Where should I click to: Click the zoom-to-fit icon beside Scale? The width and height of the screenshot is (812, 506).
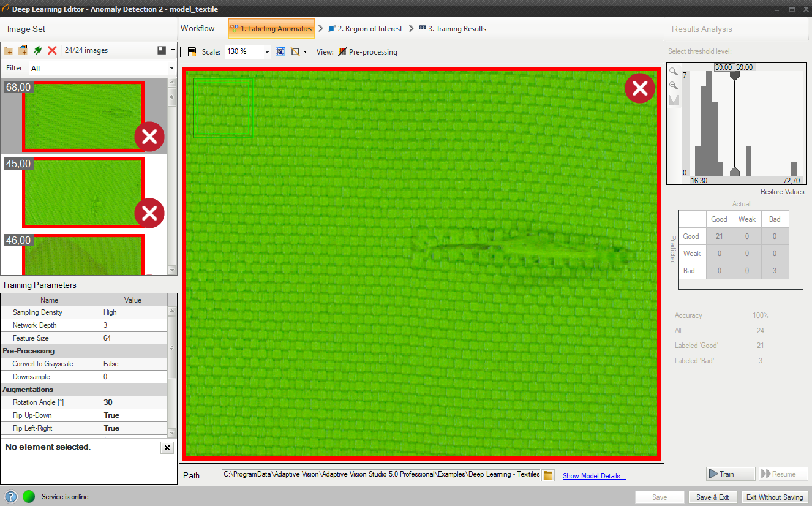tap(280, 52)
